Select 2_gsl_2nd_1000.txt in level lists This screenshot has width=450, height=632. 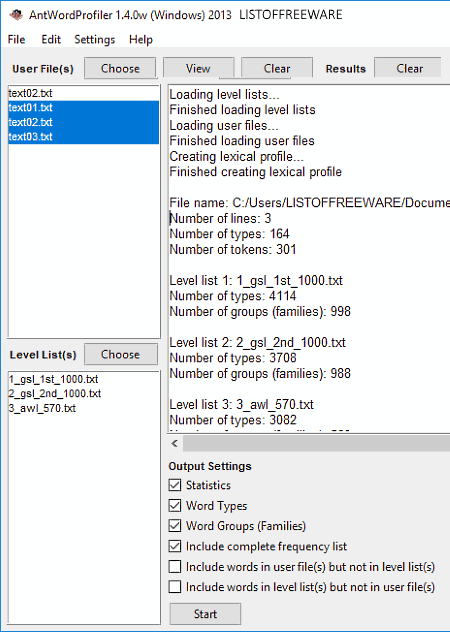[x=55, y=393]
